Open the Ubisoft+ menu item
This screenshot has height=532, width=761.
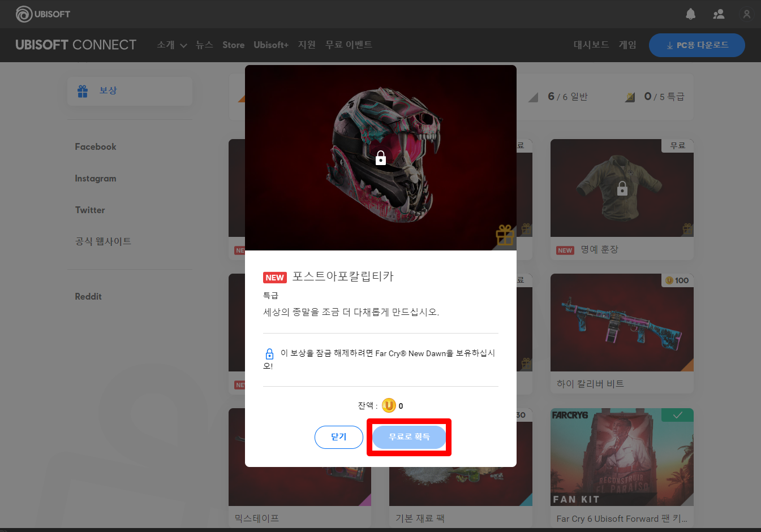tap(271, 45)
